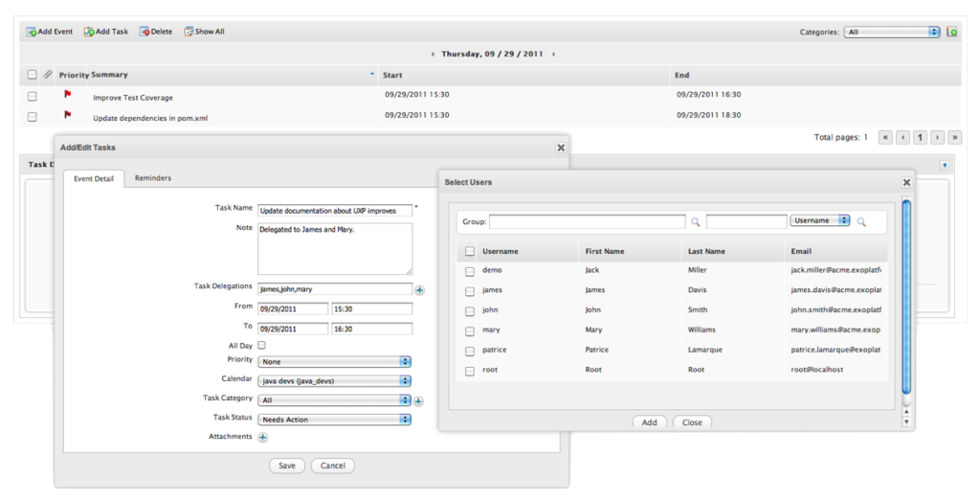Click the Add Task toolbar icon

89,32
